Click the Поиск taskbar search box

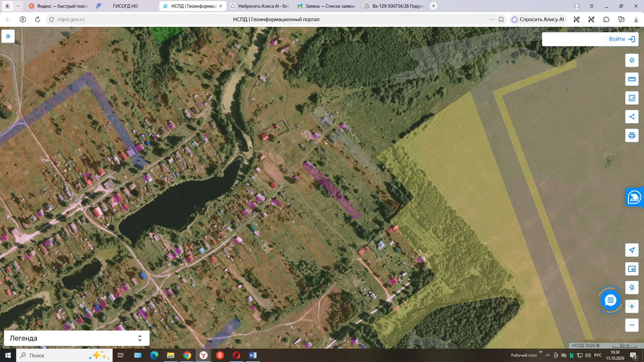(64, 355)
